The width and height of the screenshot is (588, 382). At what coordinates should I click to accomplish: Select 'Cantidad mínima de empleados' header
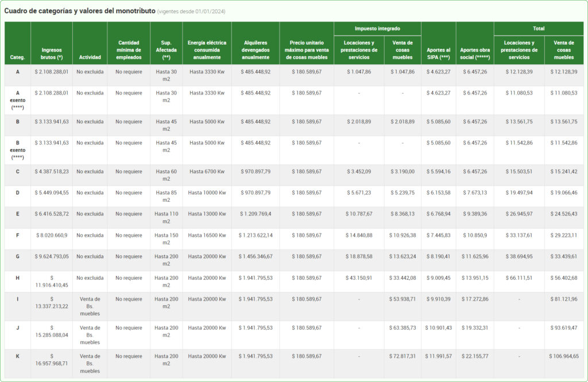click(129, 50)
